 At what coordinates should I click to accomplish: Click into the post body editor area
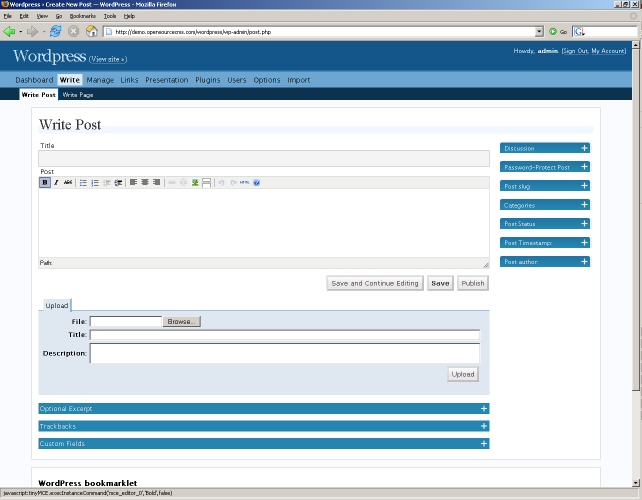click(x=264, y=223)
